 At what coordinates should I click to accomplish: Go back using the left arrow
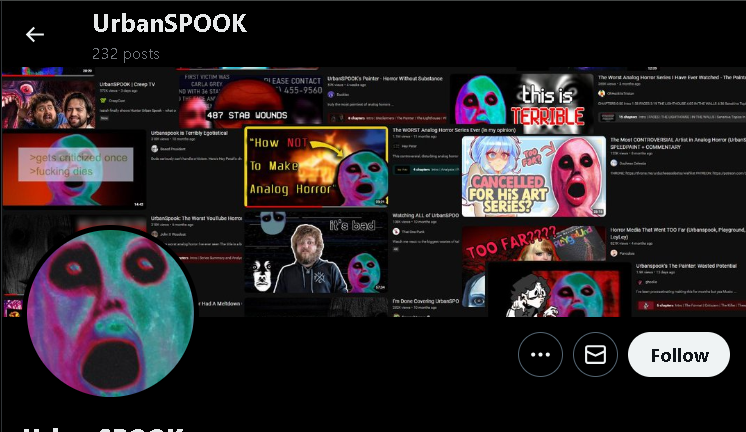[35, 35]
